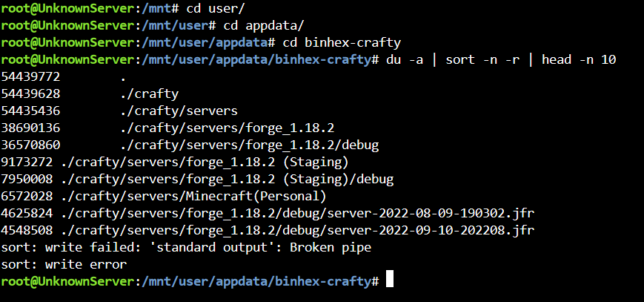Screen dimensions: 644x302
Task: Click the 'forge_1.18.2 (Staging)' path line
Action: (x=205, y=162)
